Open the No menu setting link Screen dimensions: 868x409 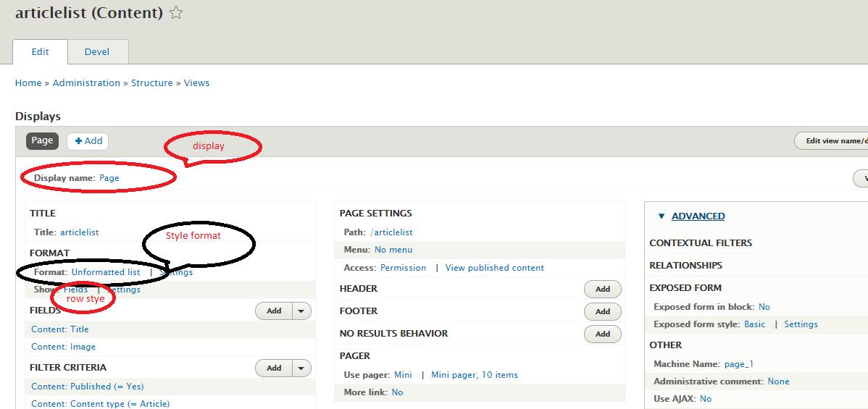click(x=393, y=250)
